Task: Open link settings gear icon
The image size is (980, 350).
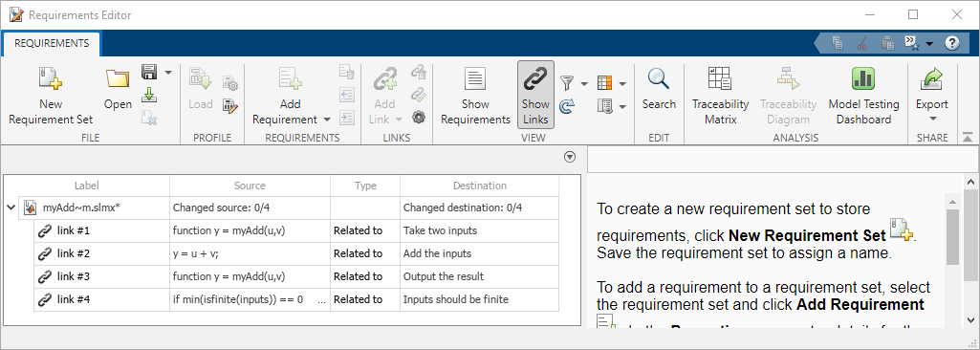Action: pyautogui.click(x=418, y=118)
